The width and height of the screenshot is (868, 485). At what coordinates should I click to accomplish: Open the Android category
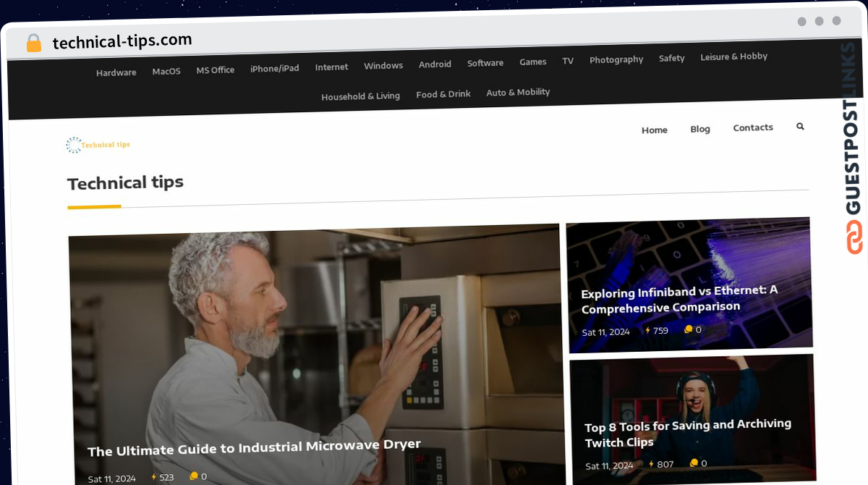click(435, 64)
